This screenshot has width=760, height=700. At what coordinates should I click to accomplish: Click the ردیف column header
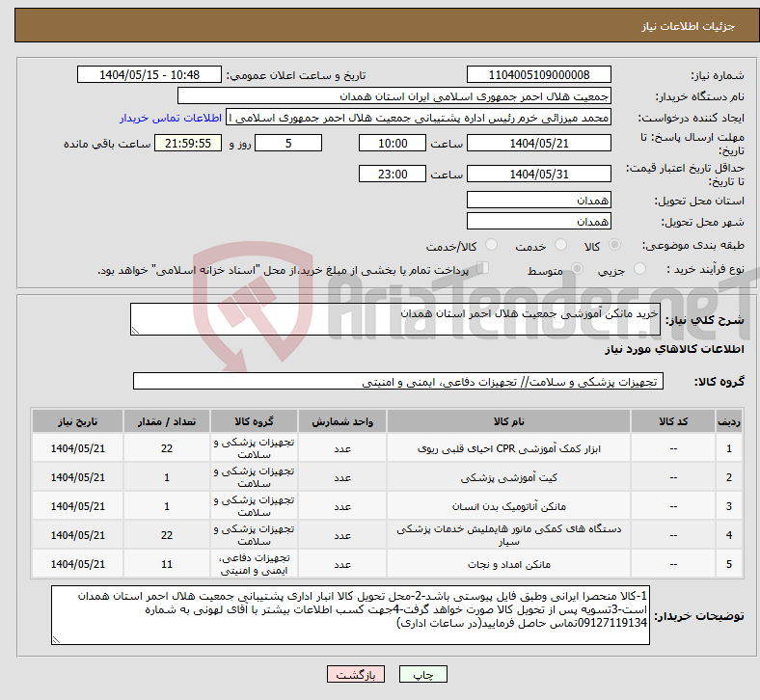click(x=728, y=421)
